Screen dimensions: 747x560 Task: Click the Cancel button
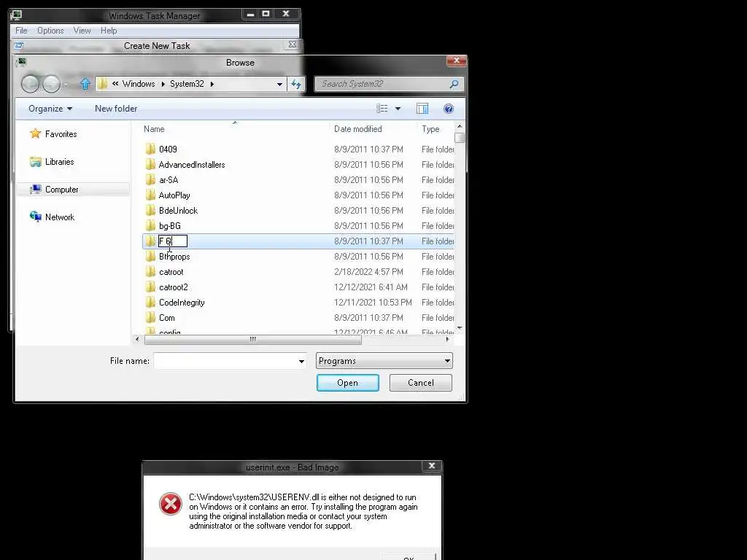(421, 383)
